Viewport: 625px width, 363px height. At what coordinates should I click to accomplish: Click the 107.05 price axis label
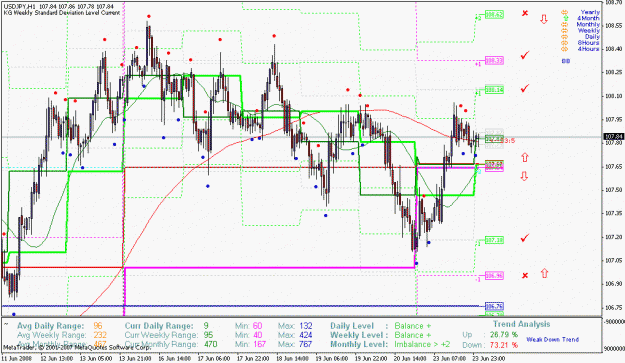pyautogui.click(x=613, y=261)
